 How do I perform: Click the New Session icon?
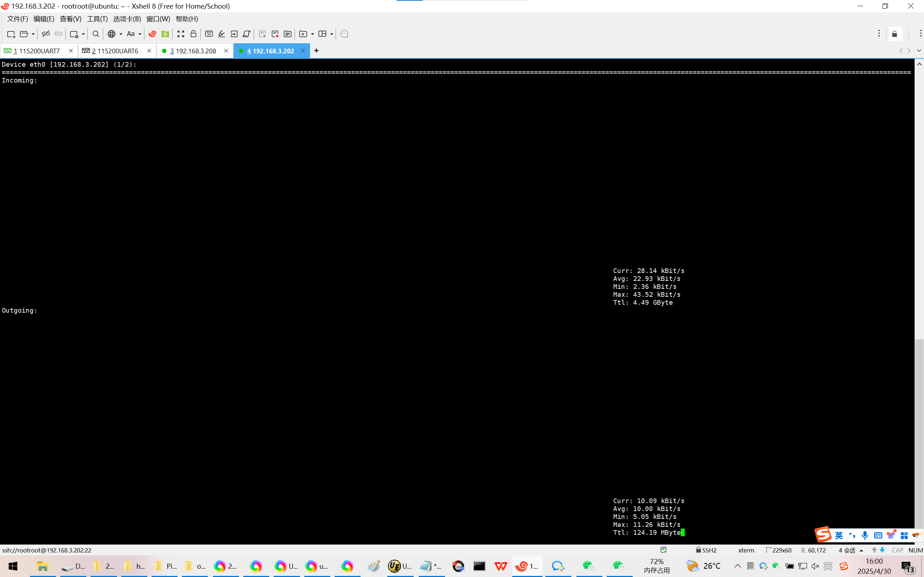click(x=11, y=34)
